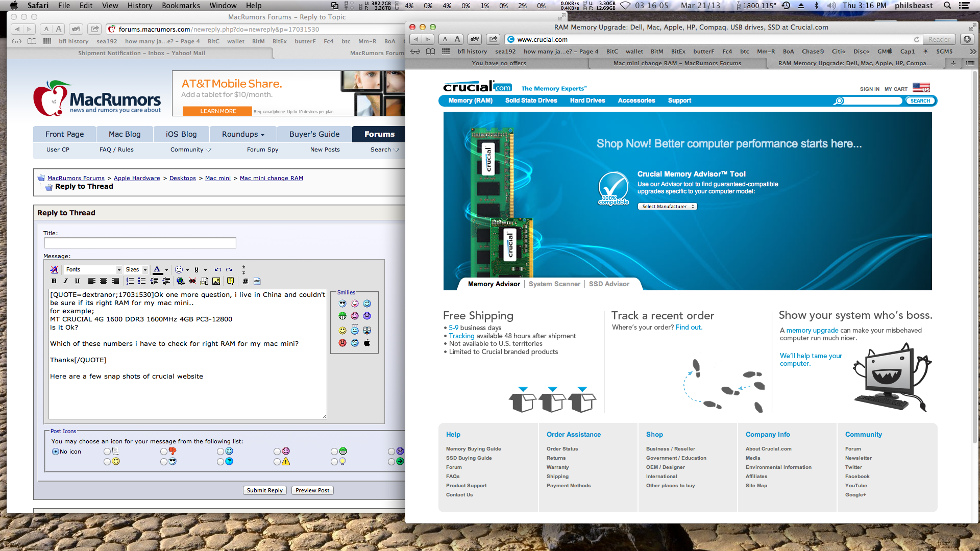Screen dimensions: 980x551
Task: Click the AT&T LEARN MORE ad button
Action: (x=218, y=111)
